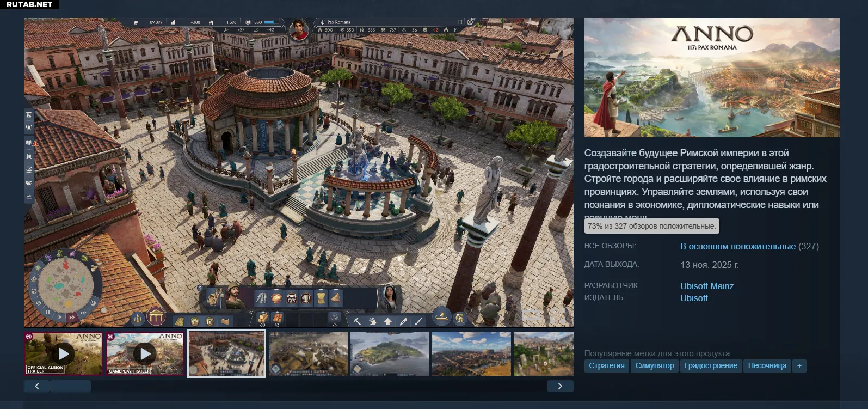Click the eyedropper copy tool icon

pos(403,321)
